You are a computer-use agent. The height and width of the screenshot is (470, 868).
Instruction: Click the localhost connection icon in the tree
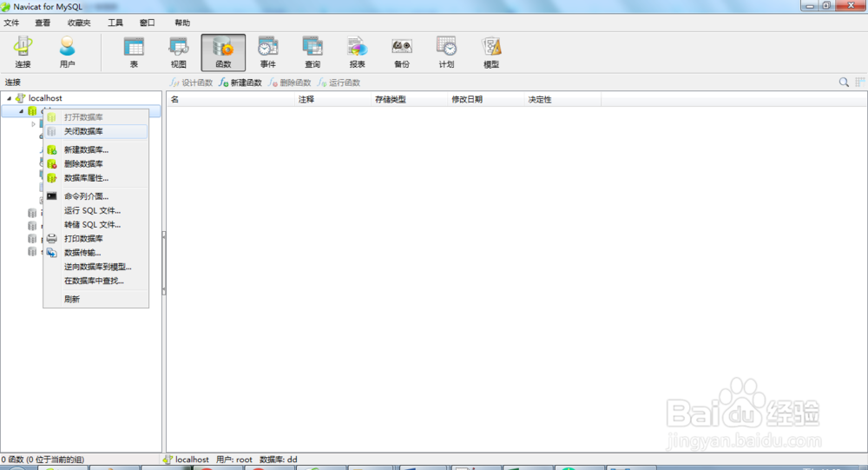click(21, 98)
